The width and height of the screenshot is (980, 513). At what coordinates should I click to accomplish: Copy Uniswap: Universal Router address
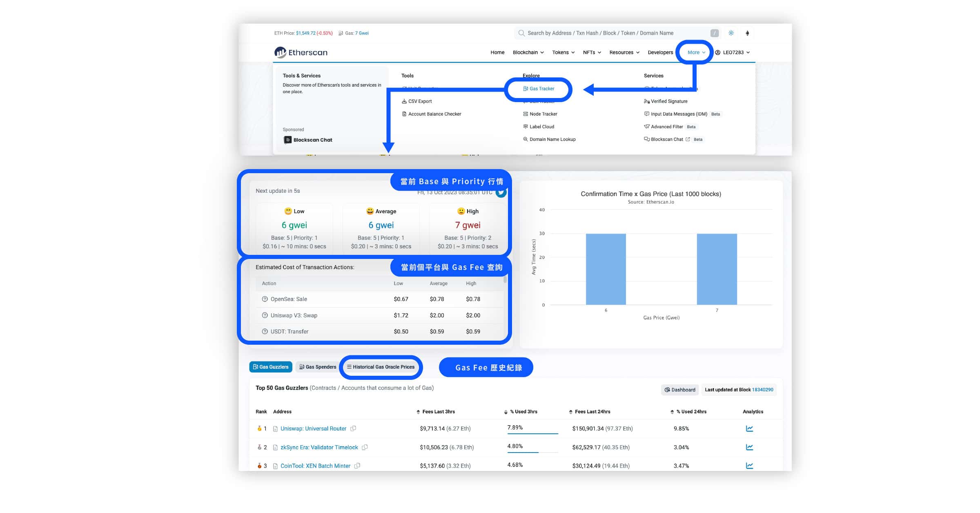(353, 428)
